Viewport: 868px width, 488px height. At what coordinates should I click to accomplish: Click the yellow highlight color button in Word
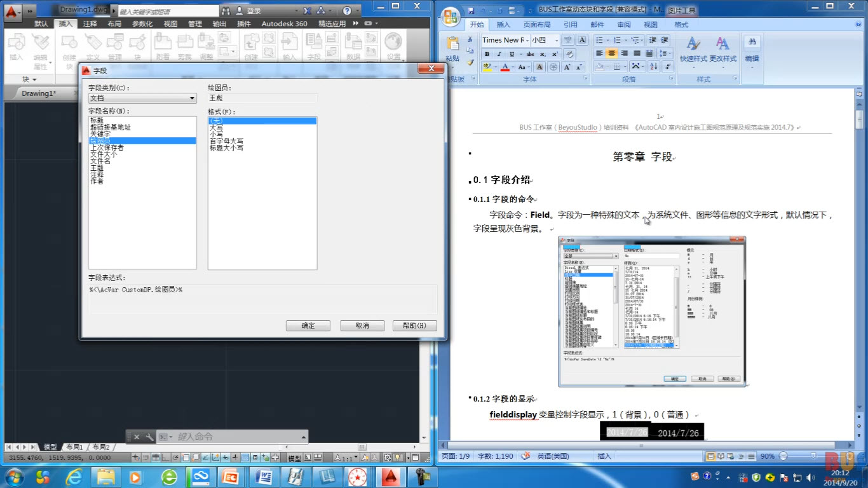(x=487, y=67)
